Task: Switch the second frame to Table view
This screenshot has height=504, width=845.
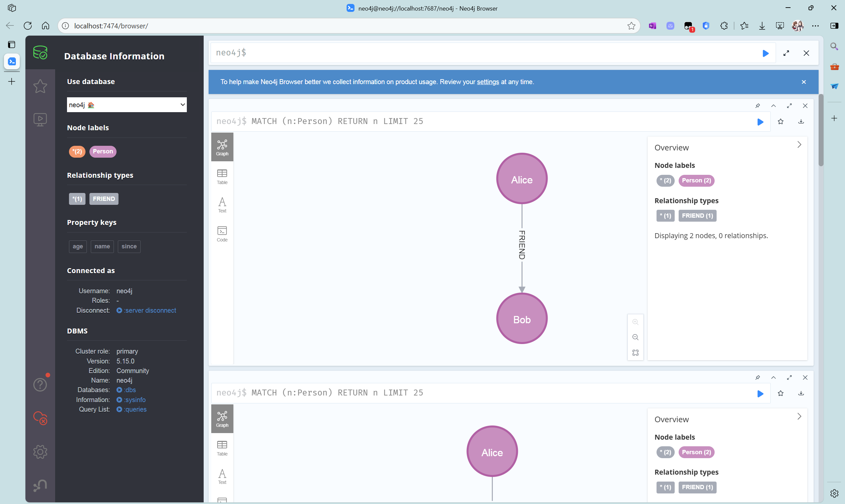Action: pyautogui.click(x=222, y=448)
